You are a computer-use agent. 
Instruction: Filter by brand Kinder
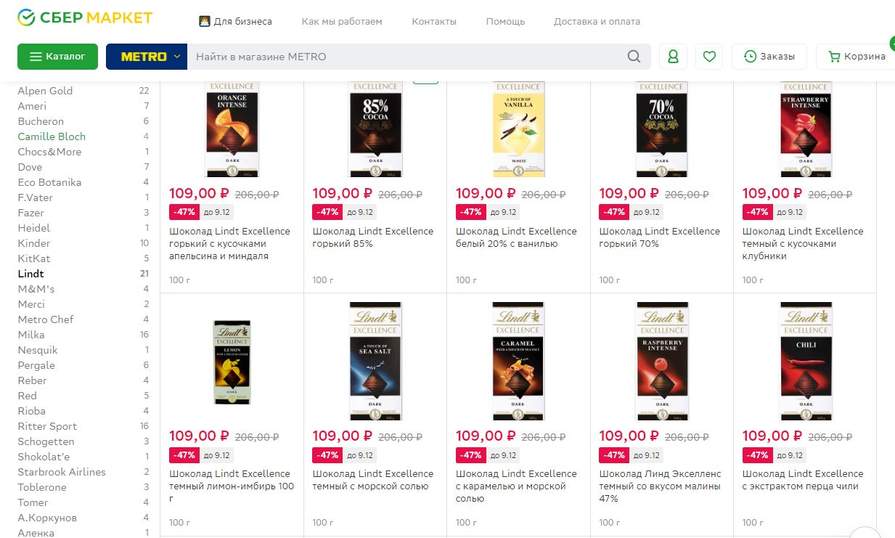coord(34,243)
